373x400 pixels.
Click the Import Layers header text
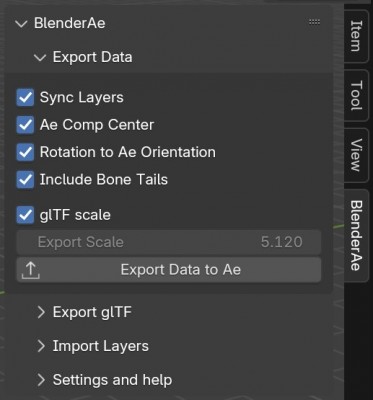pyautogui.click(x=101, y=346)
